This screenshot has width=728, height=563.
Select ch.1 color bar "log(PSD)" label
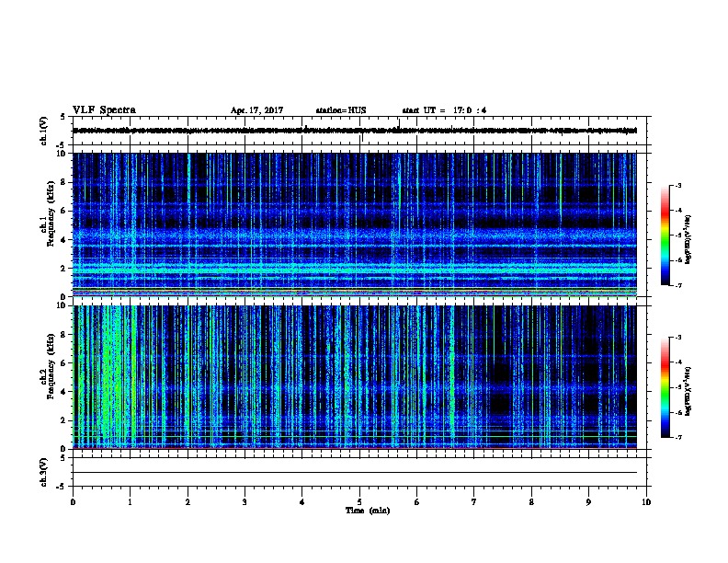[x=688, y=240]
